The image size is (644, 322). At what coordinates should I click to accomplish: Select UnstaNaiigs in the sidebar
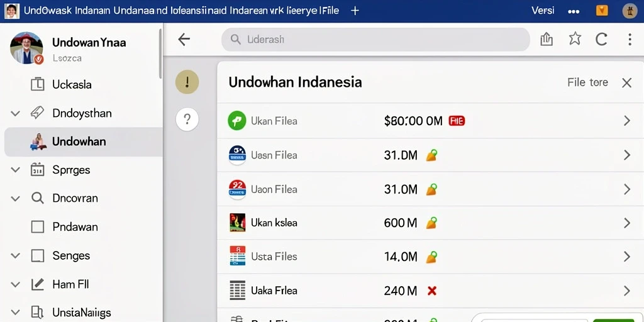[x=81, y=313]
